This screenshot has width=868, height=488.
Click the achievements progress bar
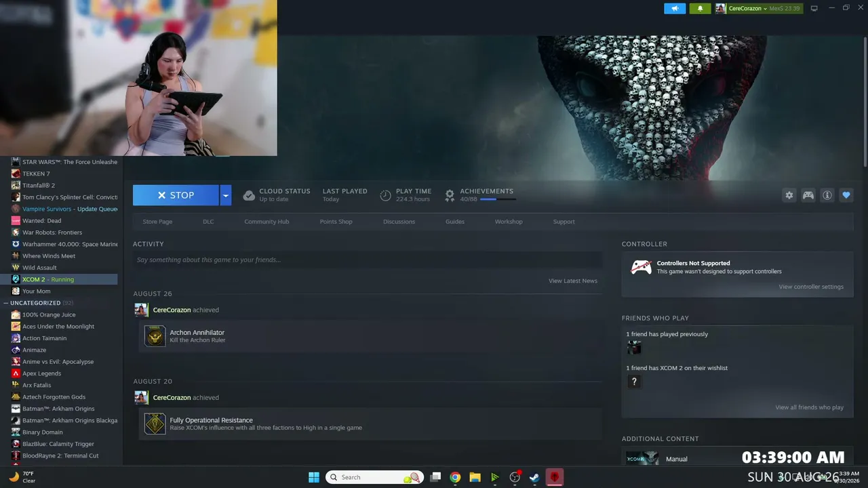(x=498, y=199)
